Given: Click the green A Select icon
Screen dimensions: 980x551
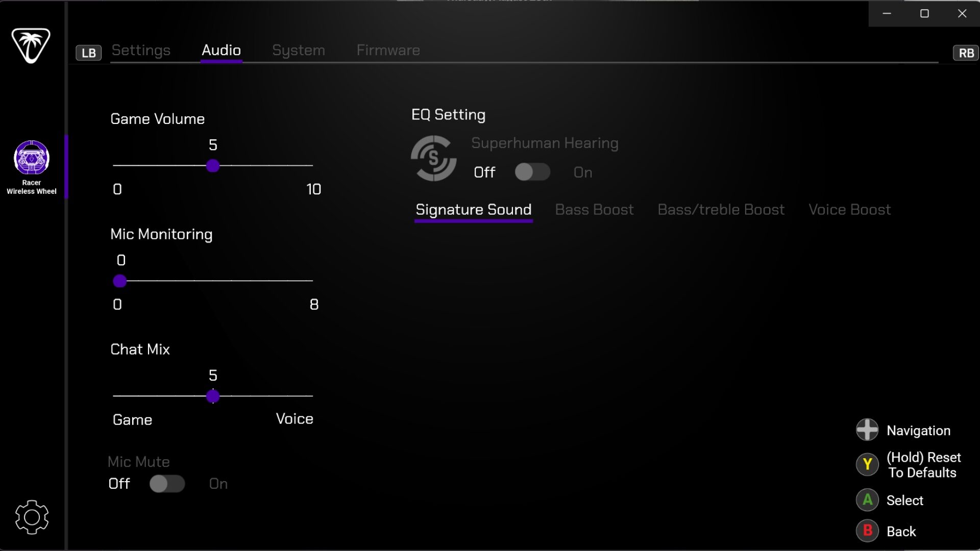Looking at the screenshot, I should point(867,500).
